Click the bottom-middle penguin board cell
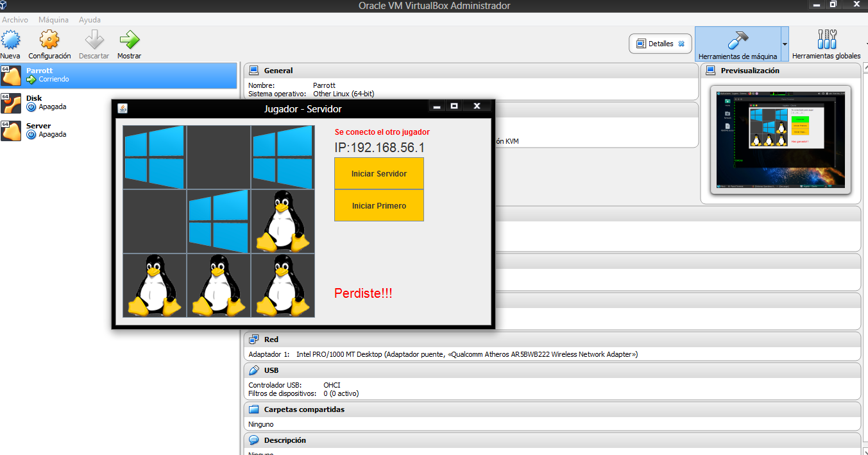 [x=219, y=286]
